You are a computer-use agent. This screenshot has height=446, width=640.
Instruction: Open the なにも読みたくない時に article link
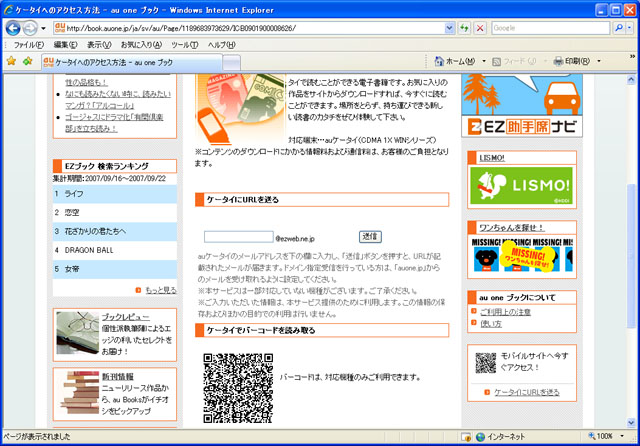[118, 100]
